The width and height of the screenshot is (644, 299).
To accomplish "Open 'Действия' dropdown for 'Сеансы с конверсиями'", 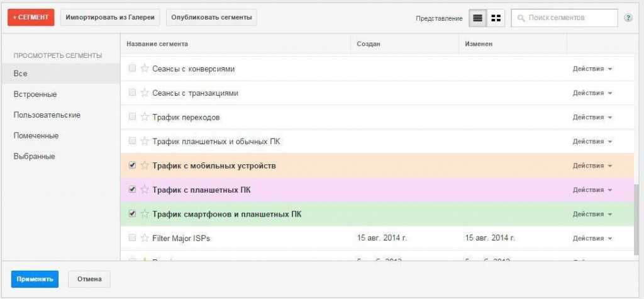I will pyautogui.click(x=592, y=69).
